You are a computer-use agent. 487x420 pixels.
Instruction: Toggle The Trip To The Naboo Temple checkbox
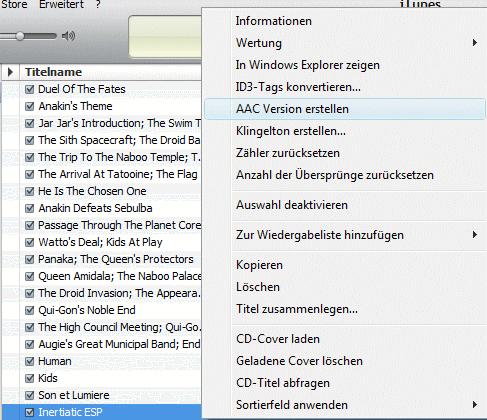coord(30,157)
